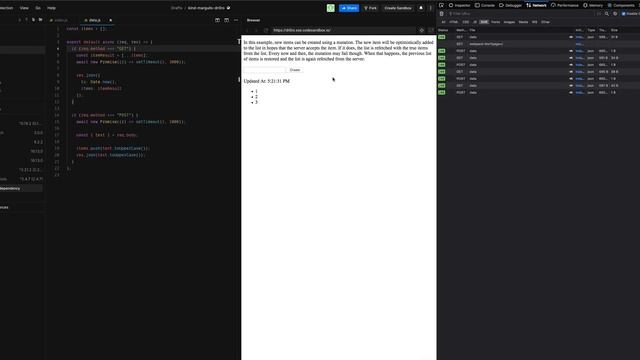Open the three-dot menu beside the bell

(431, 8)
